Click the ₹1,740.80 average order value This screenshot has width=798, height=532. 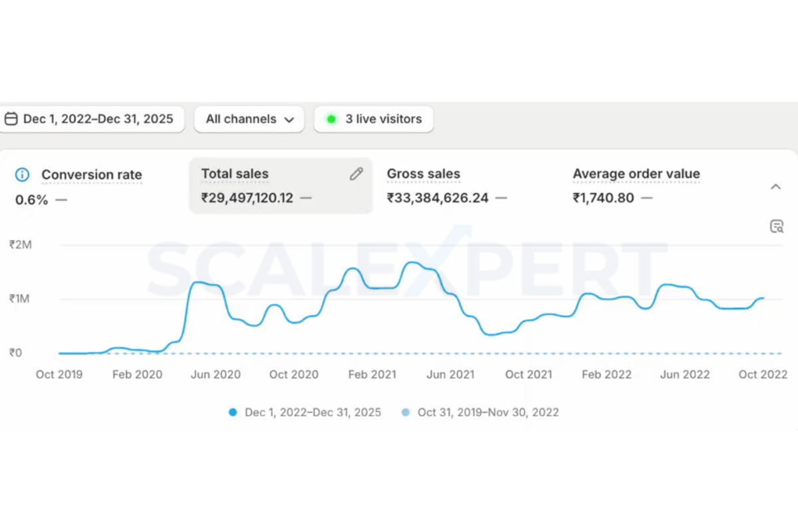pos(604,198)
